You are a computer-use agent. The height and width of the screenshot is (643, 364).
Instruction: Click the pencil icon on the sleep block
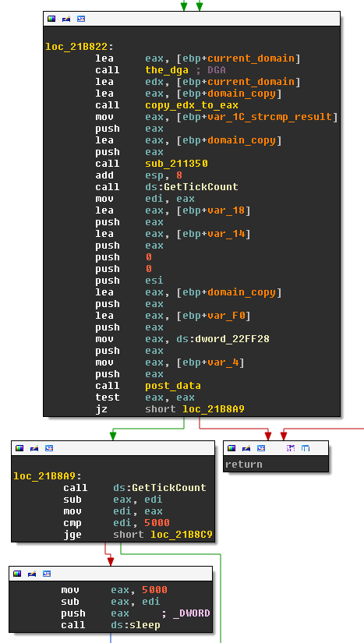coord(32,574)
